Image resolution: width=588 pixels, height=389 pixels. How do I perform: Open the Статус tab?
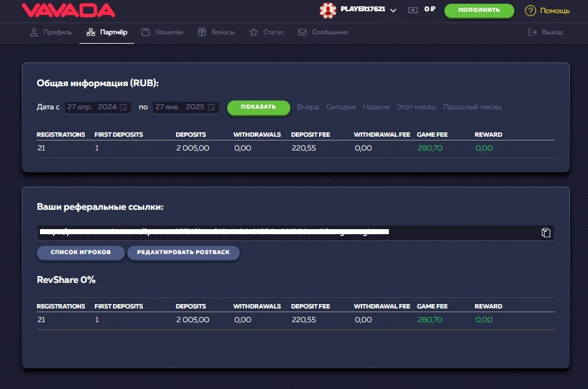(267, 32)
